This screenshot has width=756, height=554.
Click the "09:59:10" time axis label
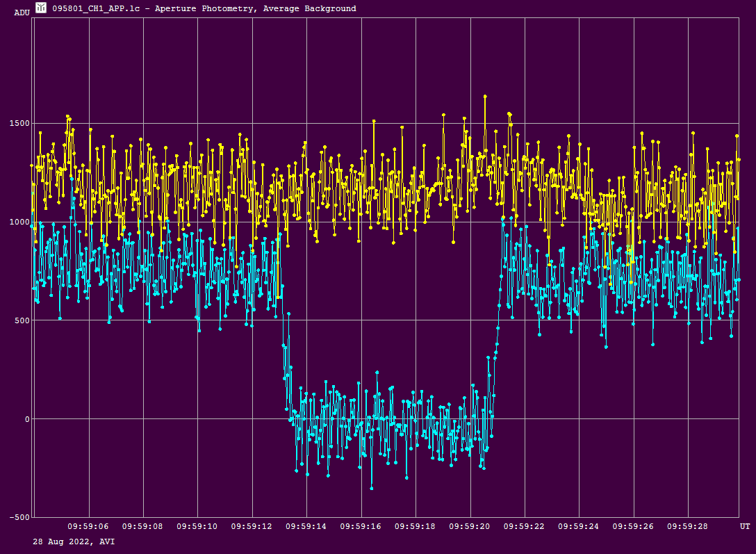click(197, 526)
